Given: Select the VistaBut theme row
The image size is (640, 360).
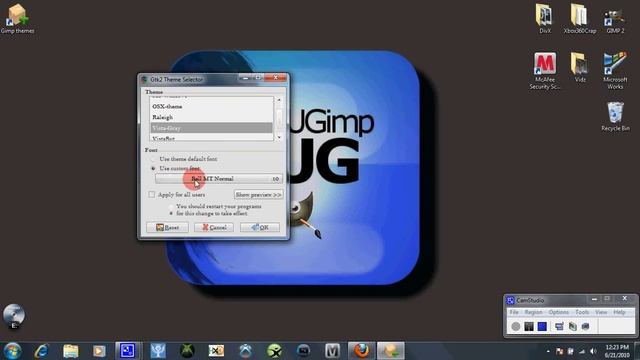Looking at the screenshot, I should [211, 138].
